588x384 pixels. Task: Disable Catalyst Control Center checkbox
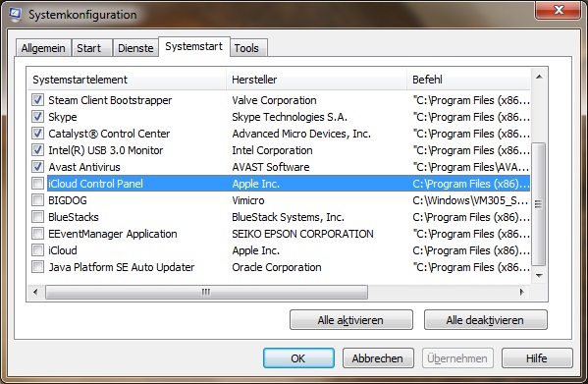click(x=37, y=134)
